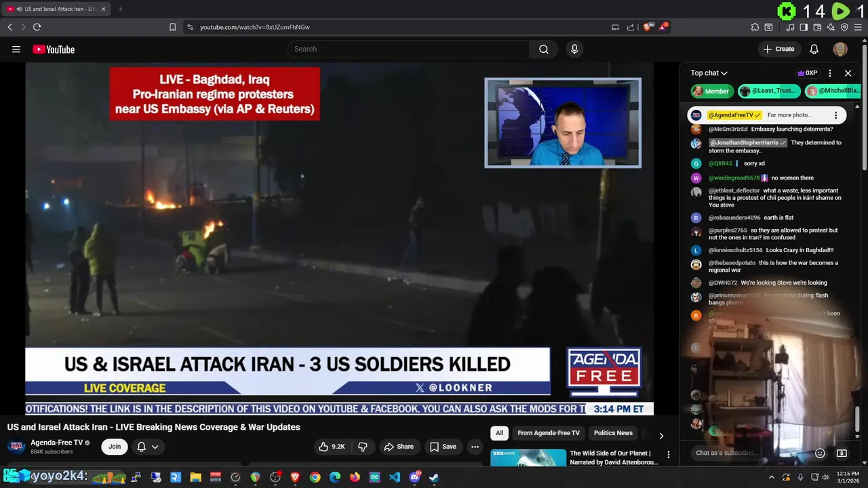868x488 pixels.
Task: Reload the page
Action: coord(37,27)
